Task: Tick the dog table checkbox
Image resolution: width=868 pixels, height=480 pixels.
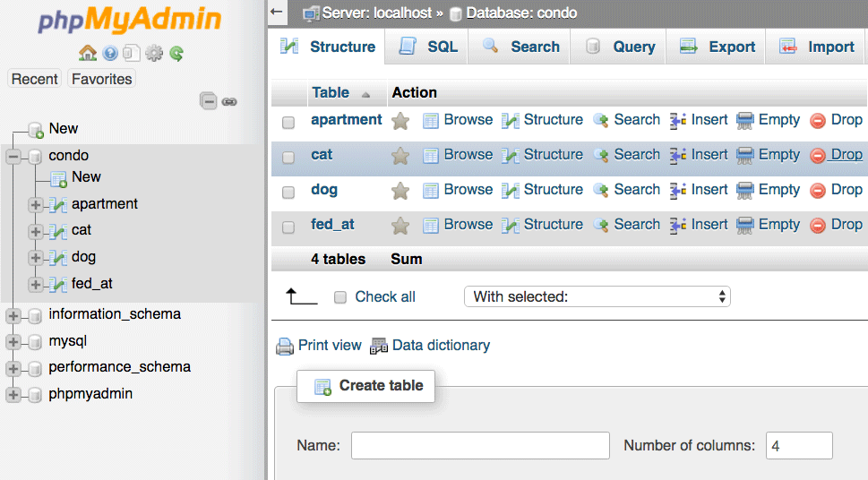Action: [x=288, y=193]
